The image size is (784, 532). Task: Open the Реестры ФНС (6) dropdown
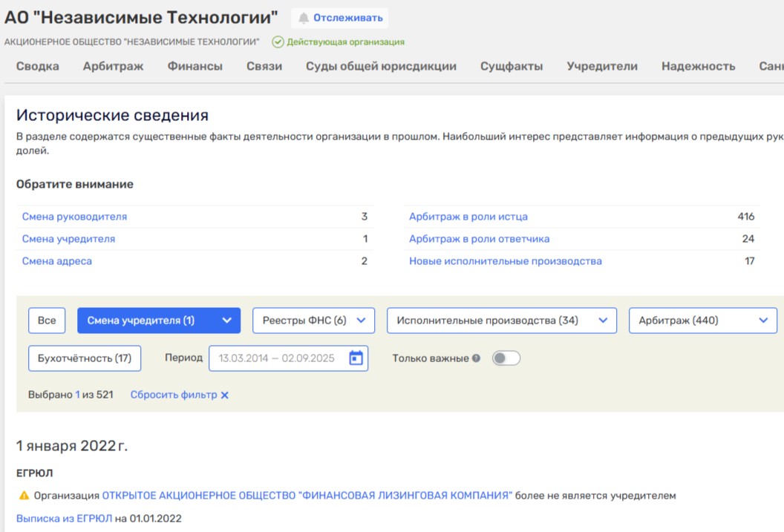(x=313, y=321)
